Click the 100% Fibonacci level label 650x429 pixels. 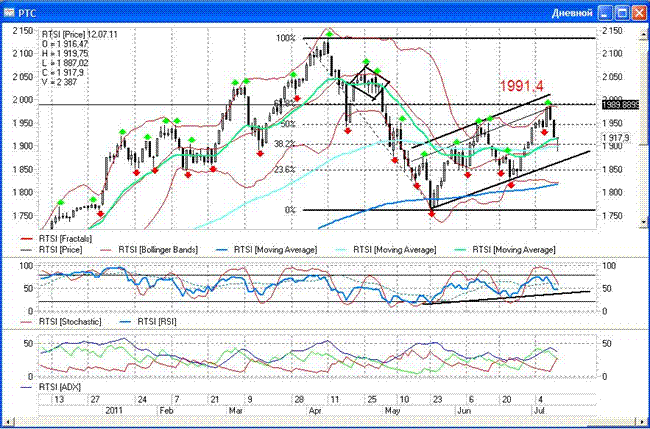[286, 38]
